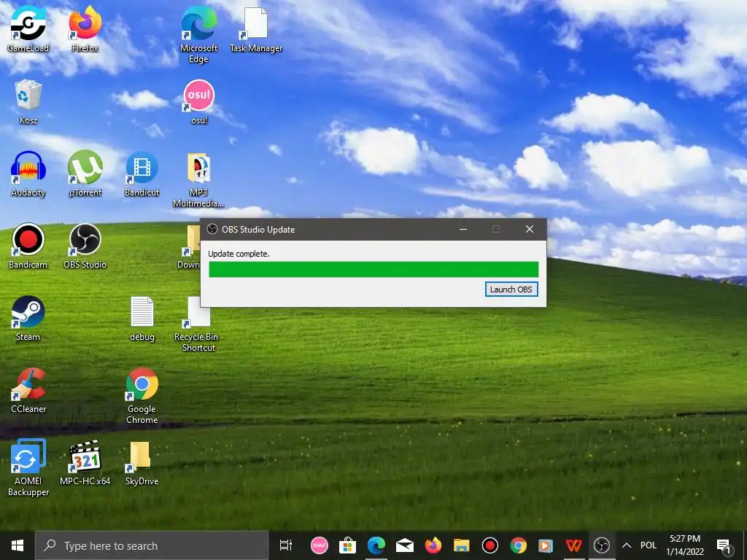747x560 pixels.
Task: Open File Explorer from the taskbar
Action: point(461,545)
